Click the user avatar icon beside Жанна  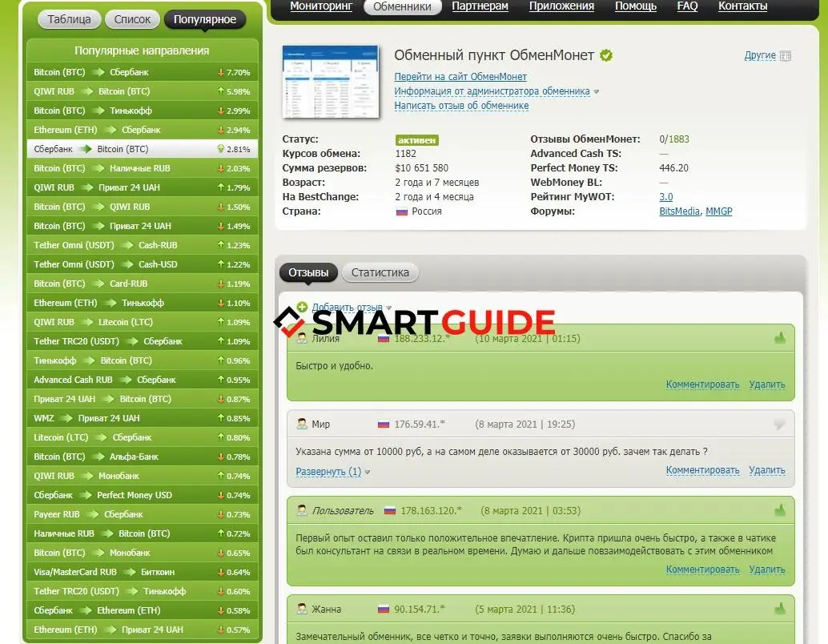coord(302,610)
